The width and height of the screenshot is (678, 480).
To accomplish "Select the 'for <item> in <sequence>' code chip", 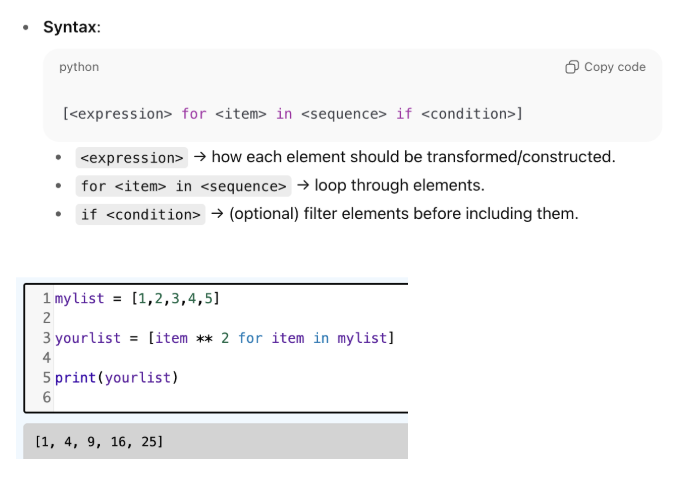I will (x=184, y=186).
